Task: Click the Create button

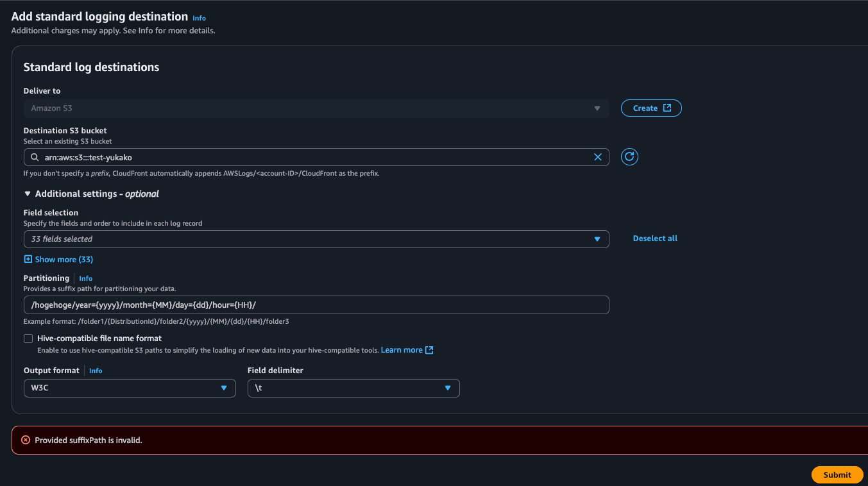Action: (x=651, y=108)
